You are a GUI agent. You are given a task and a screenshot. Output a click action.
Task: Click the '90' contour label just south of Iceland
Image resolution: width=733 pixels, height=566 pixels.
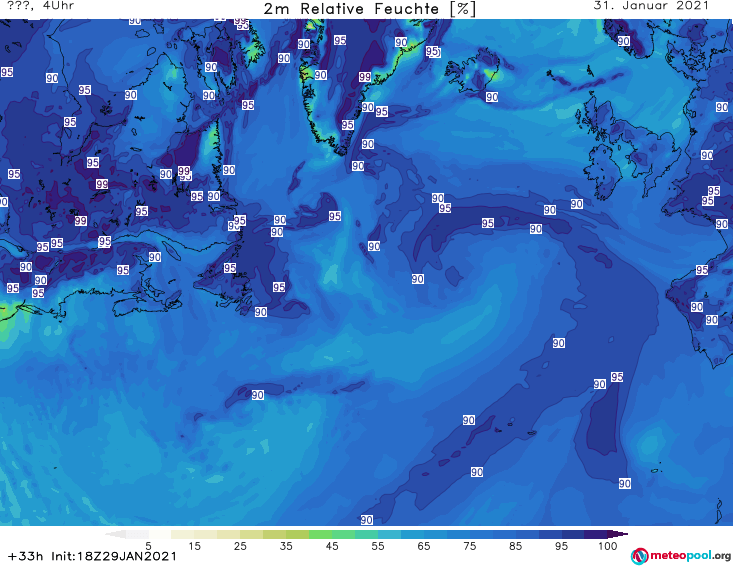click(x=491, y=97)
